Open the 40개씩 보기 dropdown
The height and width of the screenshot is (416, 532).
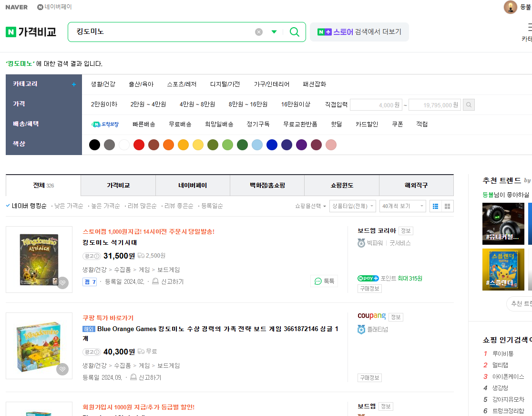point(403,206)
